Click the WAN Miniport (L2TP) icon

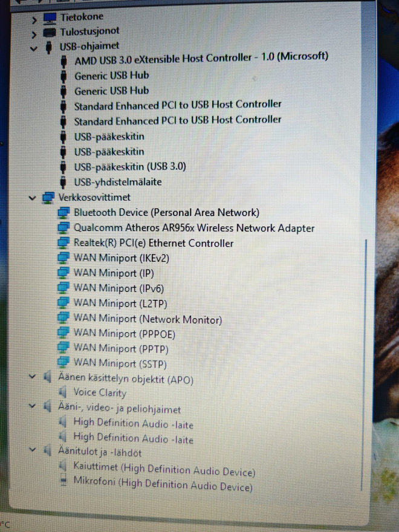(x=63, y=303)
